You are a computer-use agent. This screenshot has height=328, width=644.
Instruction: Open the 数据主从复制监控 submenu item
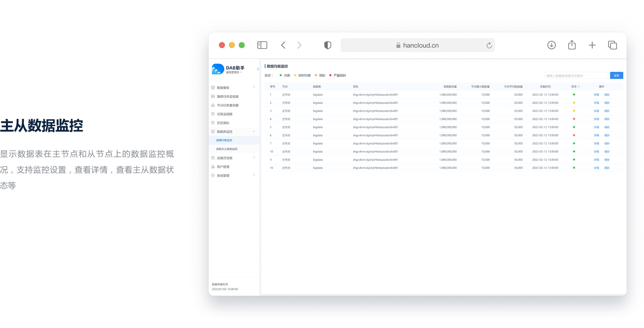[227, 149]
